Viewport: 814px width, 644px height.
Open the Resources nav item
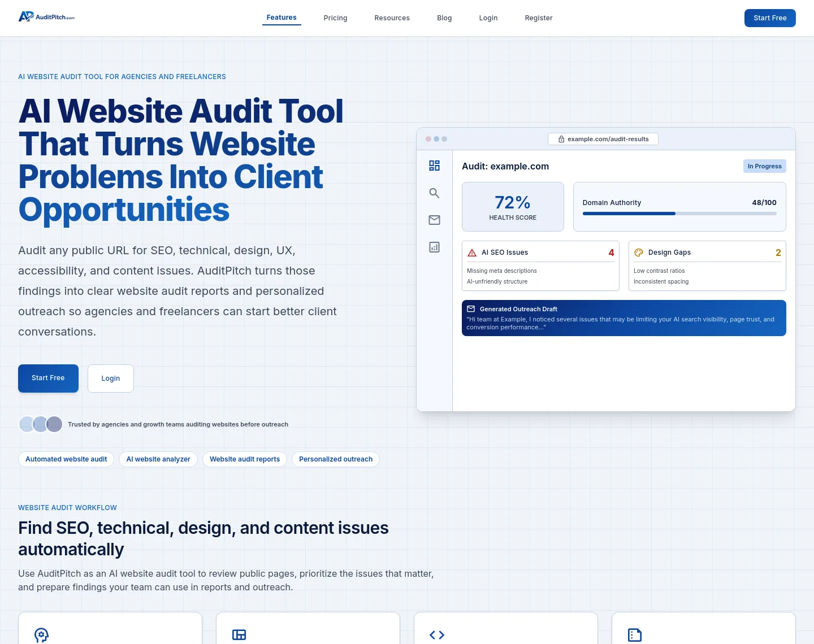tap(392, 18)
